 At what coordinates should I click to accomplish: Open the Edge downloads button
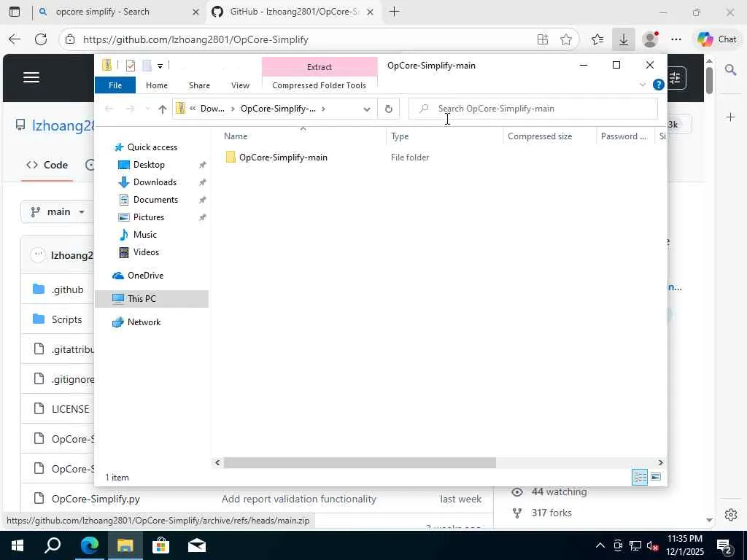(623, 39)
